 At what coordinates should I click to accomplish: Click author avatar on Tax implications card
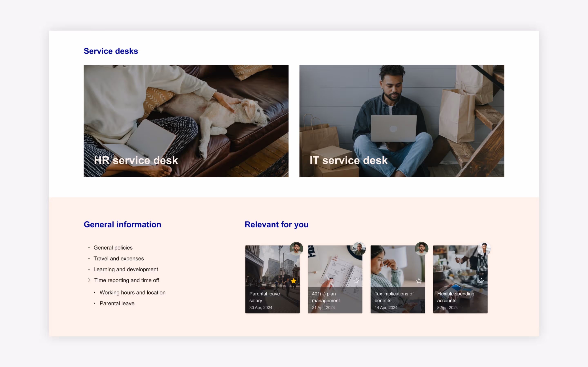click(421, 249)
